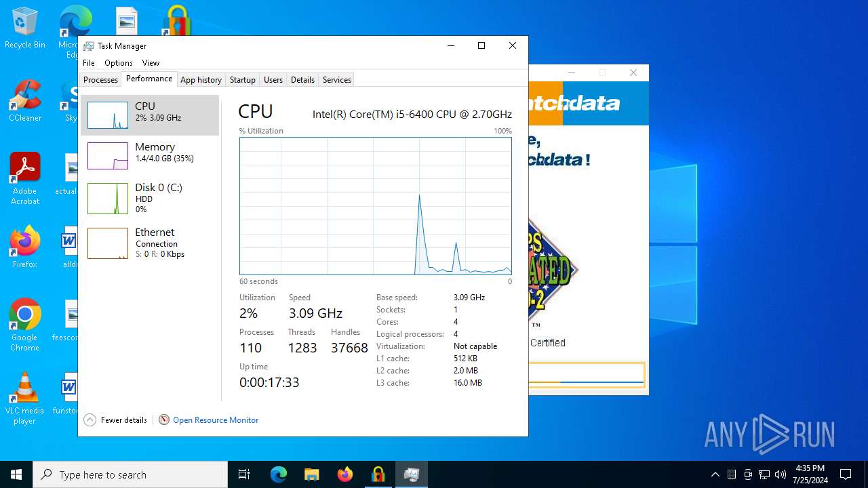Image resolution: width=868 pixels, height=488 pixels.
Task: Click the taskbar search box
Action: coord(130,474)
